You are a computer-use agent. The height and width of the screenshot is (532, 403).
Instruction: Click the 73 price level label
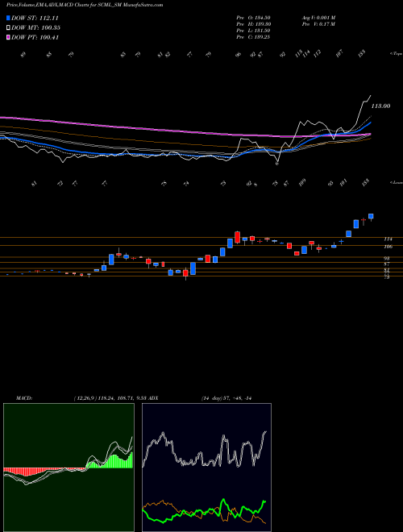coord(386,277)
